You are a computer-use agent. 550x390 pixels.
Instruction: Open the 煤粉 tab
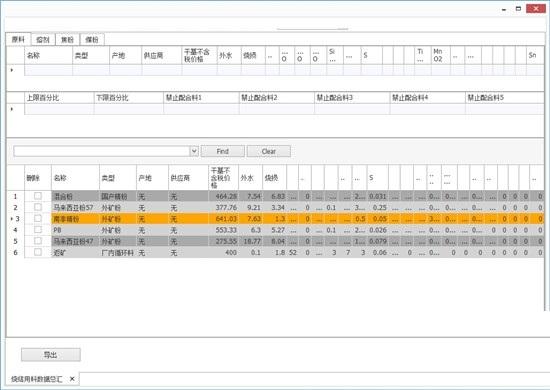pos(92,40)
